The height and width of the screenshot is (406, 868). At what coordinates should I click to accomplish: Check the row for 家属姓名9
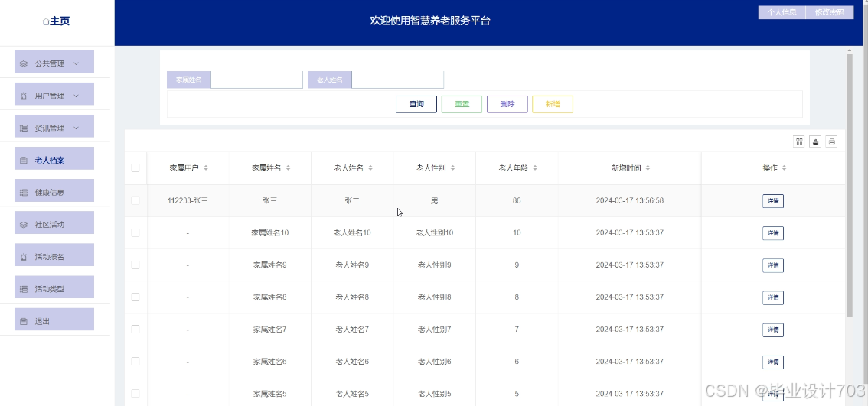pyautogui.click(x=135, y=265)
